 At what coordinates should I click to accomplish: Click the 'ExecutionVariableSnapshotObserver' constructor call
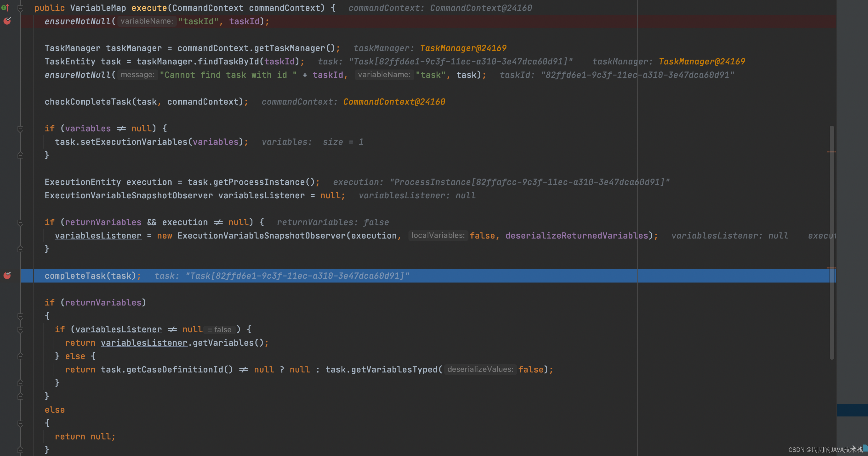[x=261, y=236]
